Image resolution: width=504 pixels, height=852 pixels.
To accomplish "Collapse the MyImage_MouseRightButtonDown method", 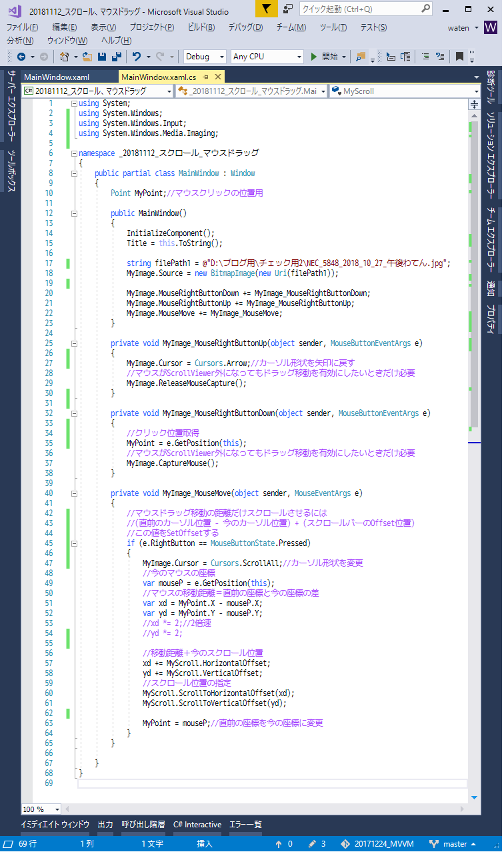I will coord(74,413).
